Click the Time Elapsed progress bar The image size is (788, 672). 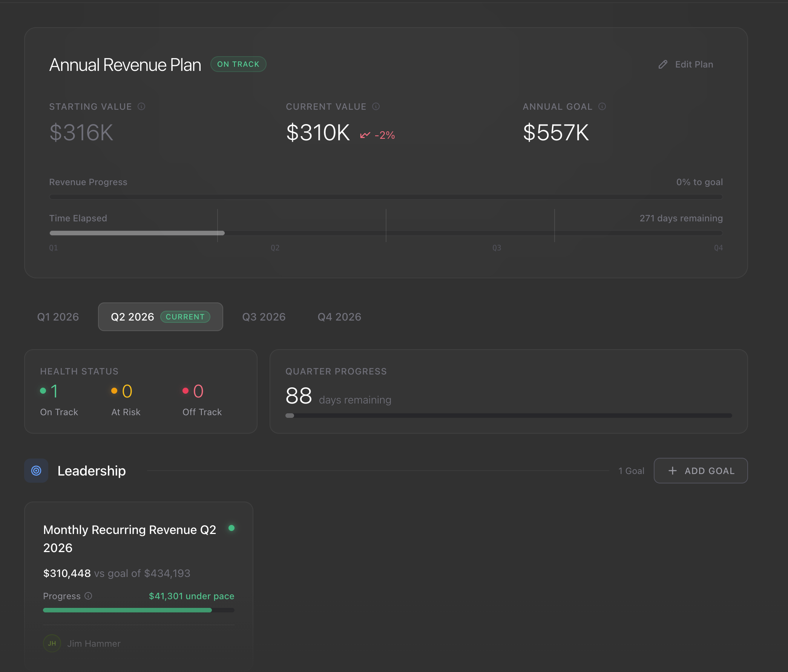(x=386, y=233)
